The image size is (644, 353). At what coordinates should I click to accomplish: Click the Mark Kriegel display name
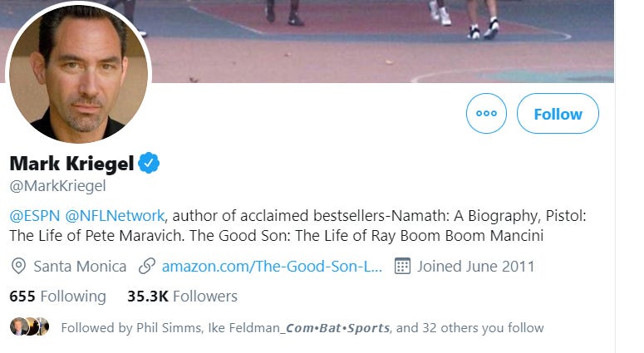[71, 164]
